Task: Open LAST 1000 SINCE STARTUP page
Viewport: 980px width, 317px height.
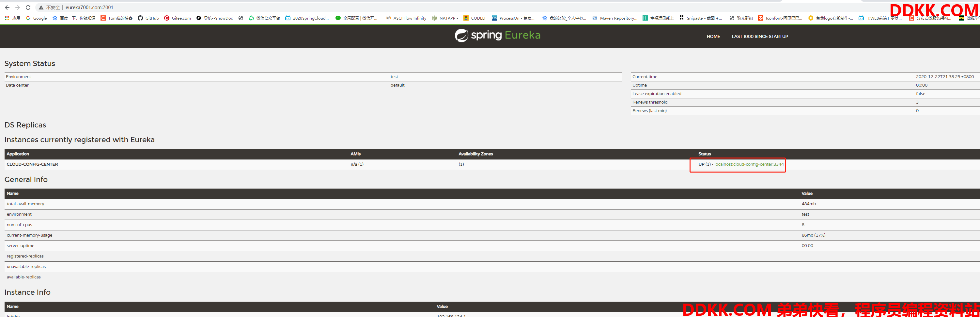Action: tap(760, 37)
